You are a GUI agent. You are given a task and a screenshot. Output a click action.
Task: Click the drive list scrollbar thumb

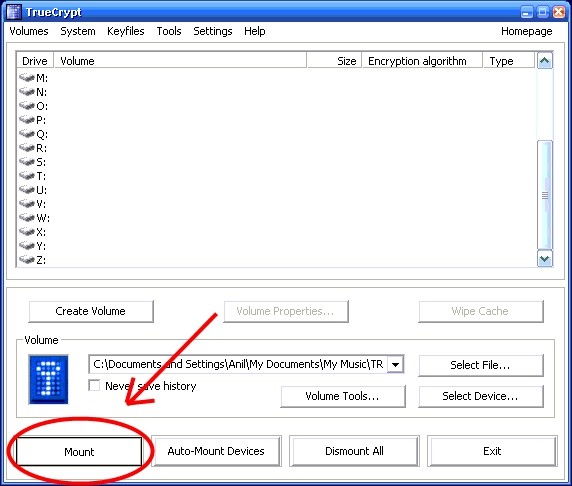[x=545, y=195]
